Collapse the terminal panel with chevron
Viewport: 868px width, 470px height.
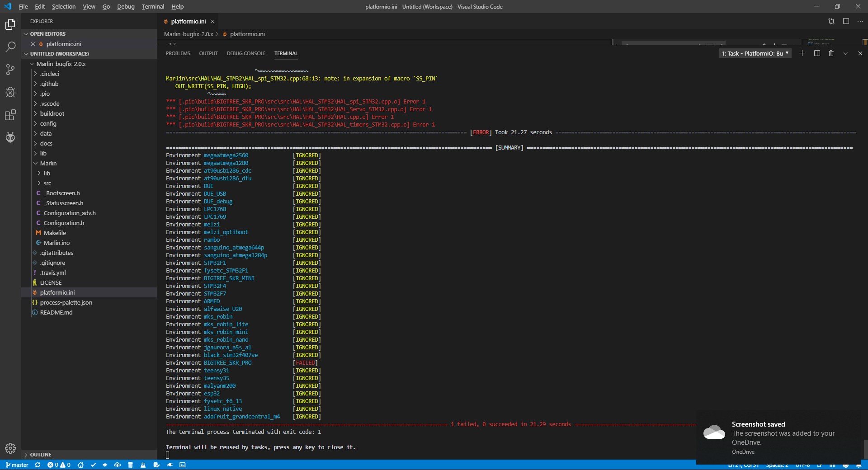click(845, 53)
